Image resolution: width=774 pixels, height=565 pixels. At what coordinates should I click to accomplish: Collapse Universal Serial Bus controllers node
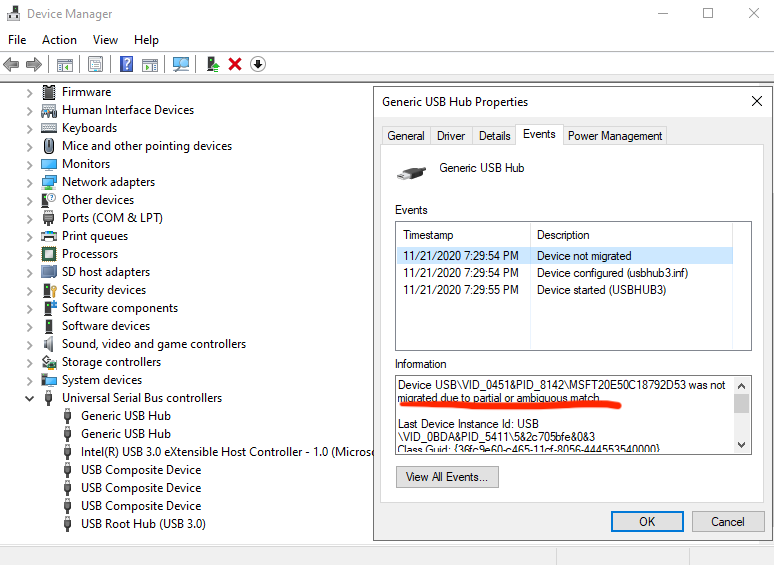click(x=30, y=398)
